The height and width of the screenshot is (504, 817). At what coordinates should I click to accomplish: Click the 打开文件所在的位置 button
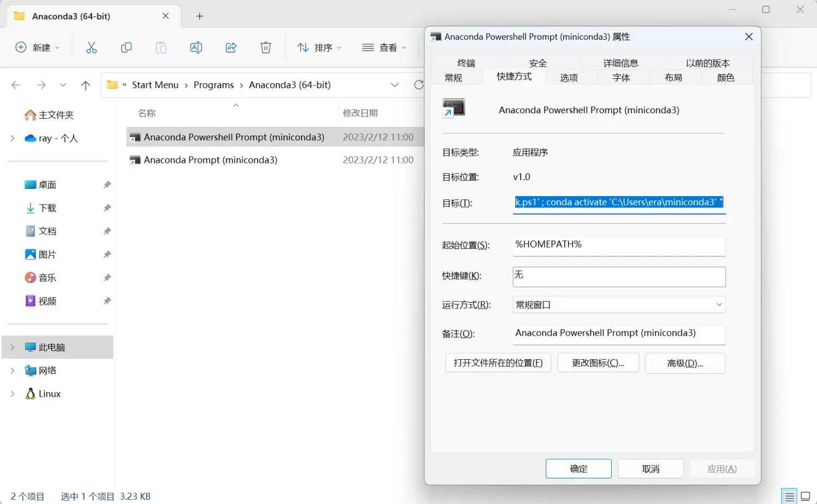point(498,362)
